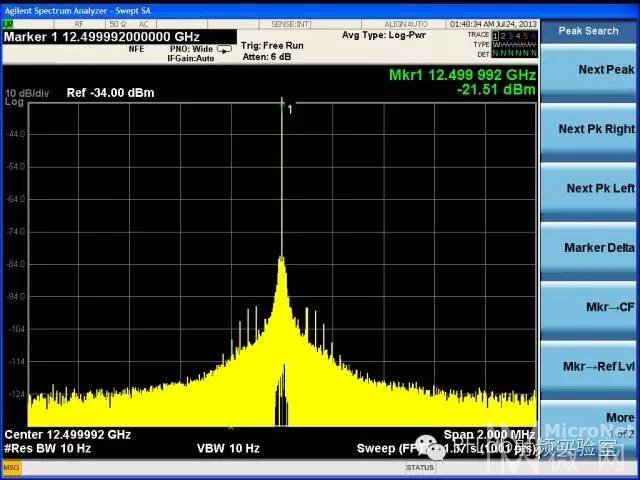The image size is (640, 480).
Task: Click the SENSE:INT status label
Action: [290, 24]
